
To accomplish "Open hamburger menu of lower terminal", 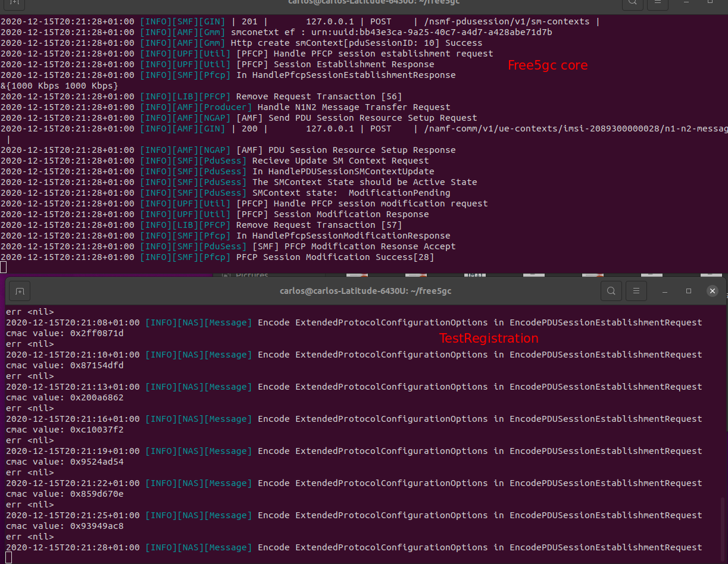I will (x=636, y=291).
